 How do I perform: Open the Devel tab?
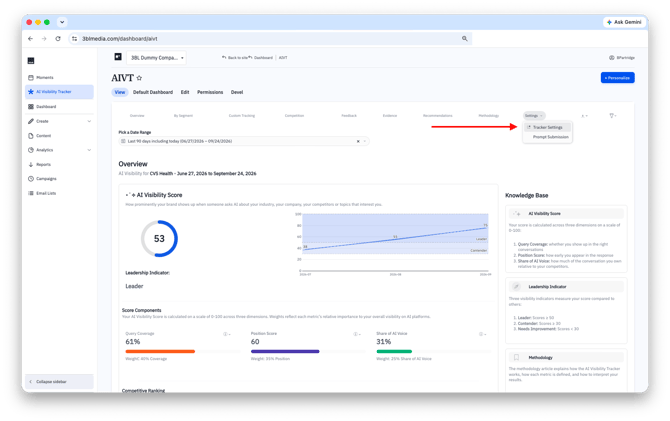tap(237, 92)
